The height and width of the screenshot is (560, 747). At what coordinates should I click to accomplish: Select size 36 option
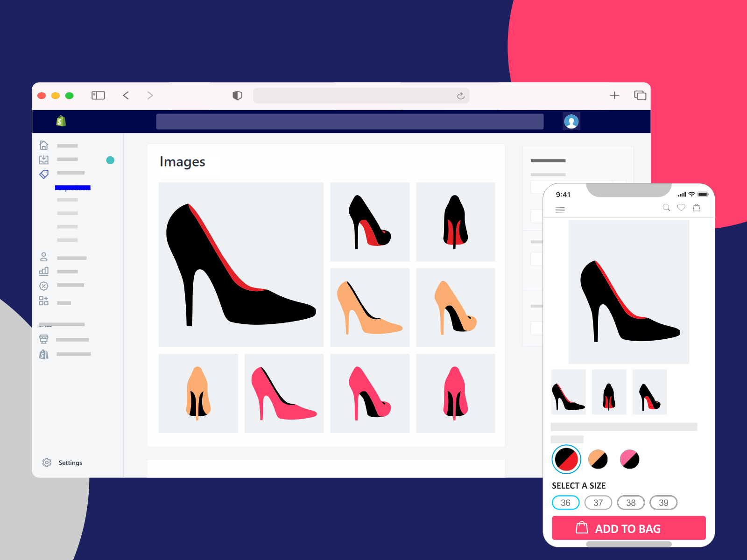click(565, 503)
